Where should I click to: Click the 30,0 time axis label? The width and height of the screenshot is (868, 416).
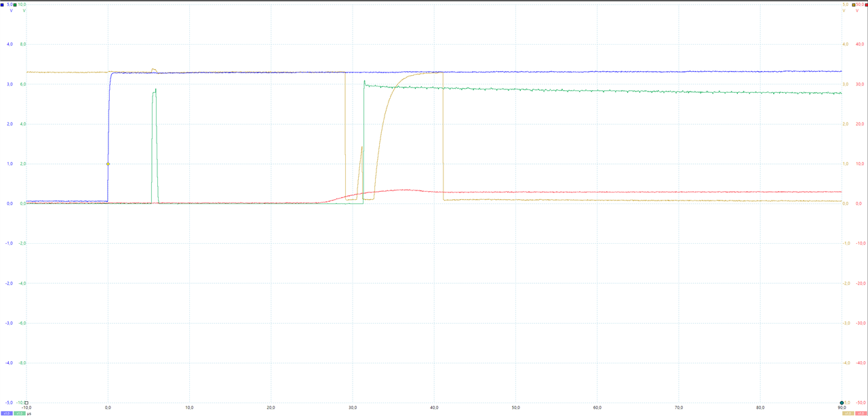tap(353, 408)
